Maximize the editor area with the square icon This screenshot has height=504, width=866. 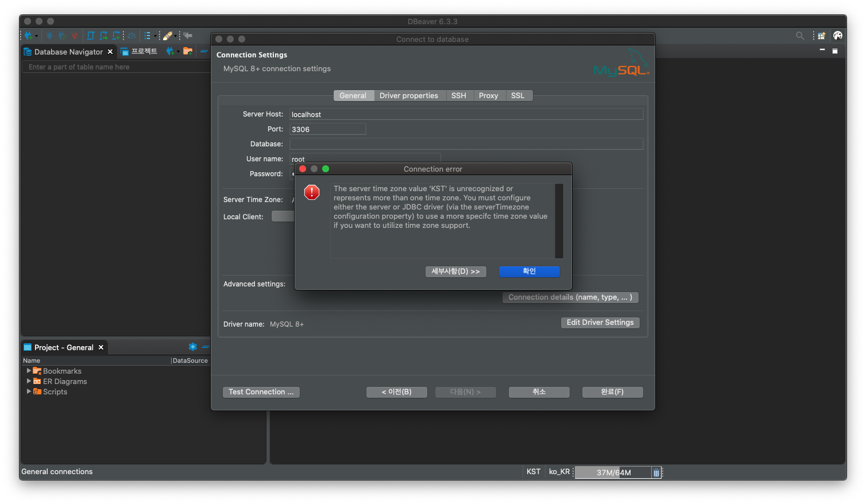pyautogui.click(x=835, y=51)
